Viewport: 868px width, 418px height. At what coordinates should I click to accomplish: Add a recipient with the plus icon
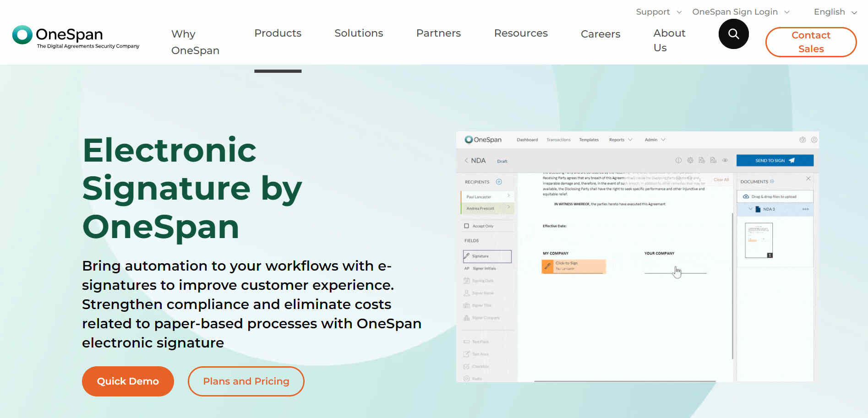click(x=499, y=182)
